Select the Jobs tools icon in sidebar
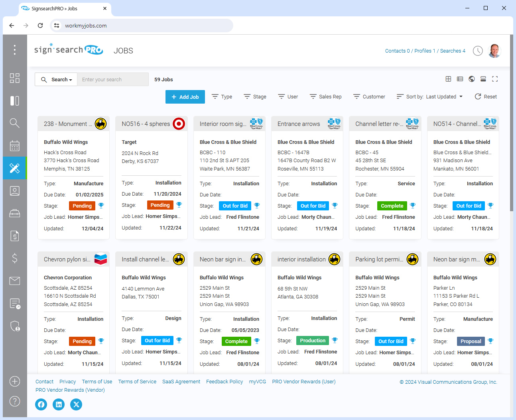Image resolution: width=516 pixels, height=420 pixels. coord(15,168)
